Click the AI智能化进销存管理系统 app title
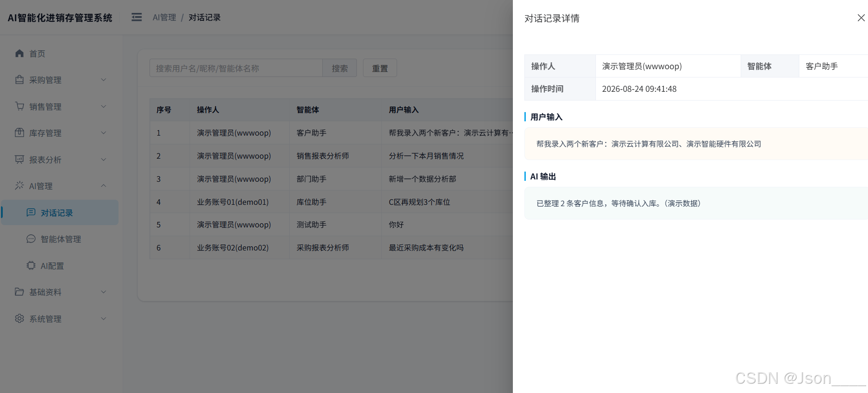This screenshot has width=868, height=393. pos(60,18)
